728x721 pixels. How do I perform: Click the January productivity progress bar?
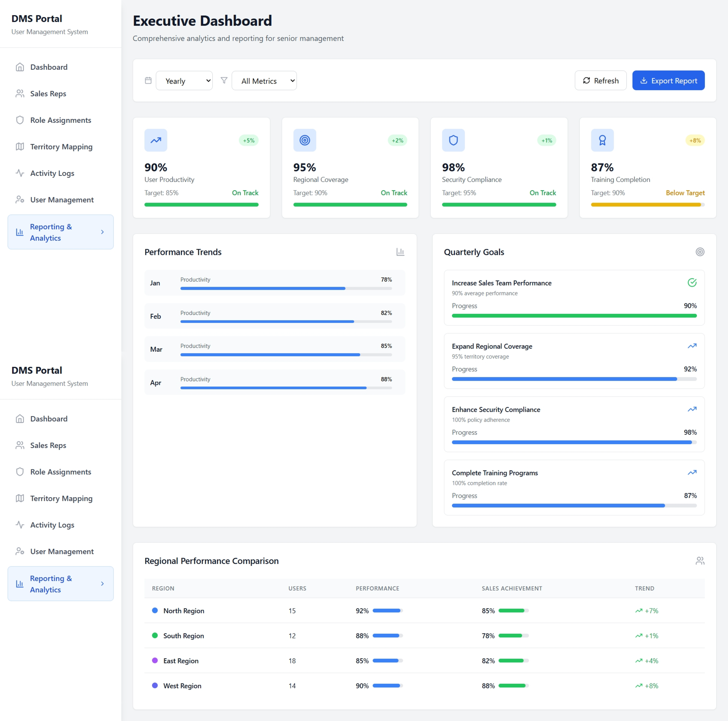[286, 288]
